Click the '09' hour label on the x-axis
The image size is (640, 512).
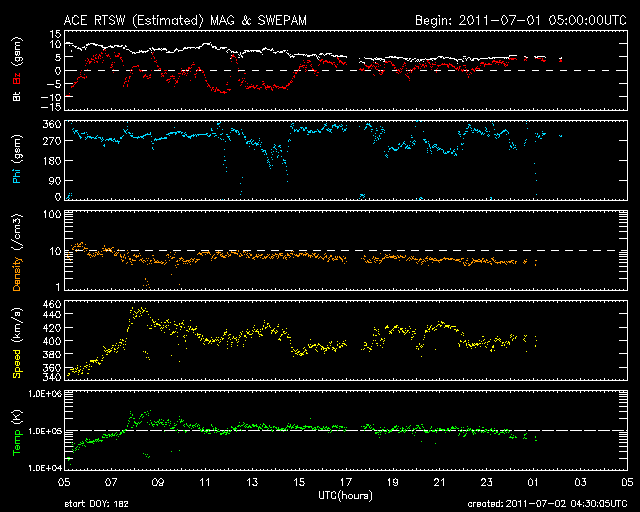(x=158, y=483)
